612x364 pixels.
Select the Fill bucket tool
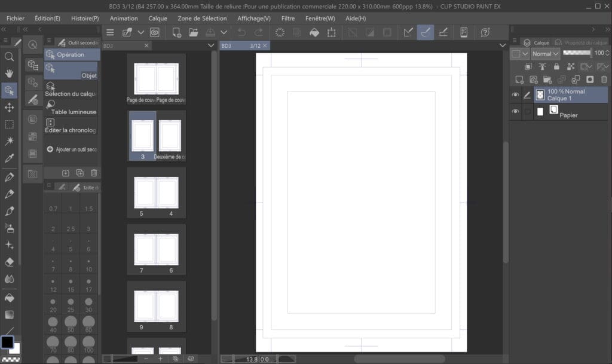point(10,298)
